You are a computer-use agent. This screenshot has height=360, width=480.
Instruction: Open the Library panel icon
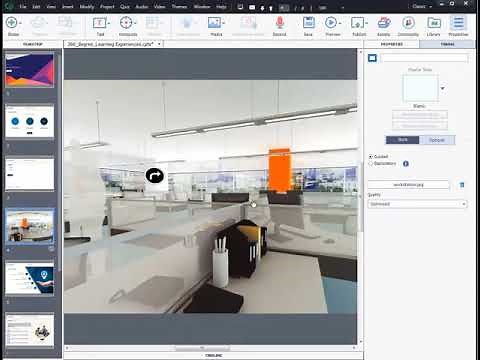pos(434,23)
